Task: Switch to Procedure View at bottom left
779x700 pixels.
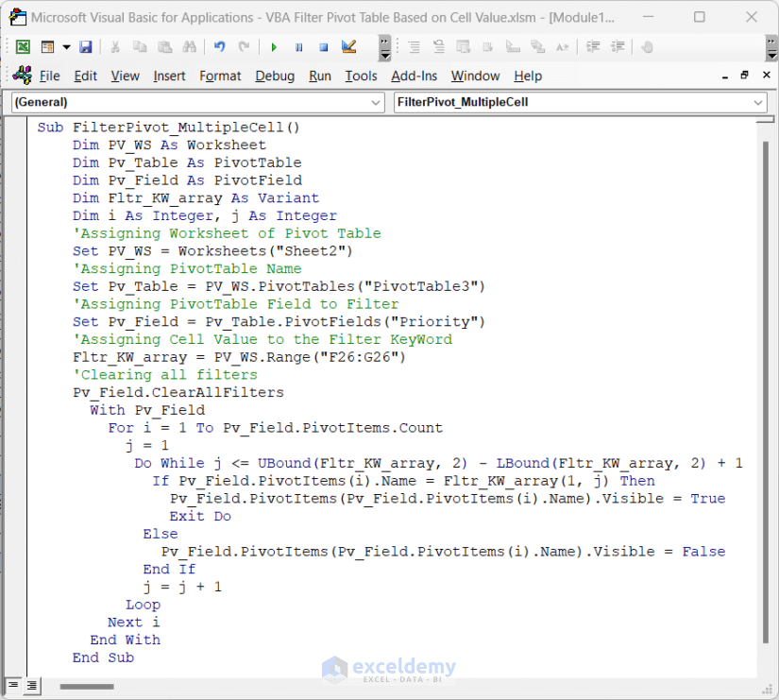Action: pyautogui.click(x=14, y=685)
